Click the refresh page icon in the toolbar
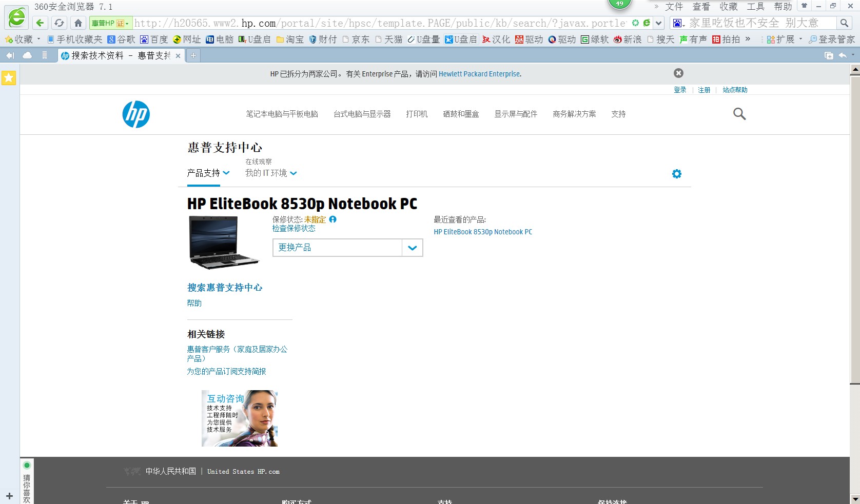The height and width of the screenshot is (504, 860). pos(58,23)
